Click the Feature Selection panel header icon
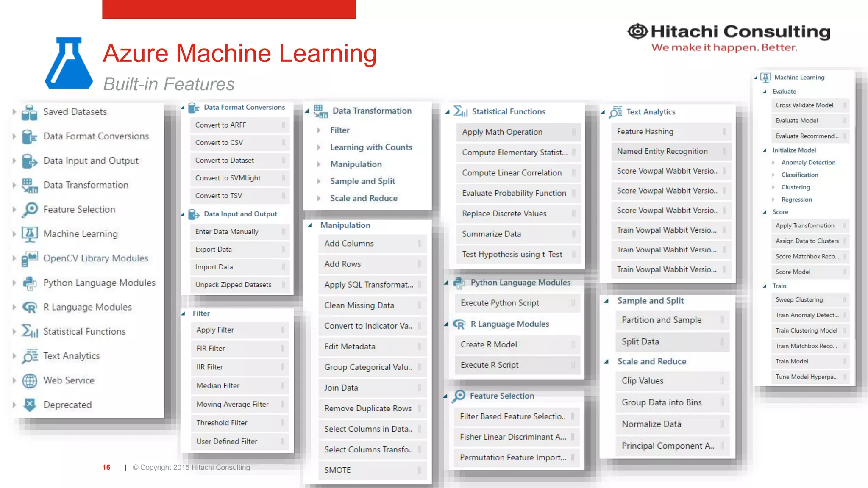The image size is (868, 488). tap(459, 396)
